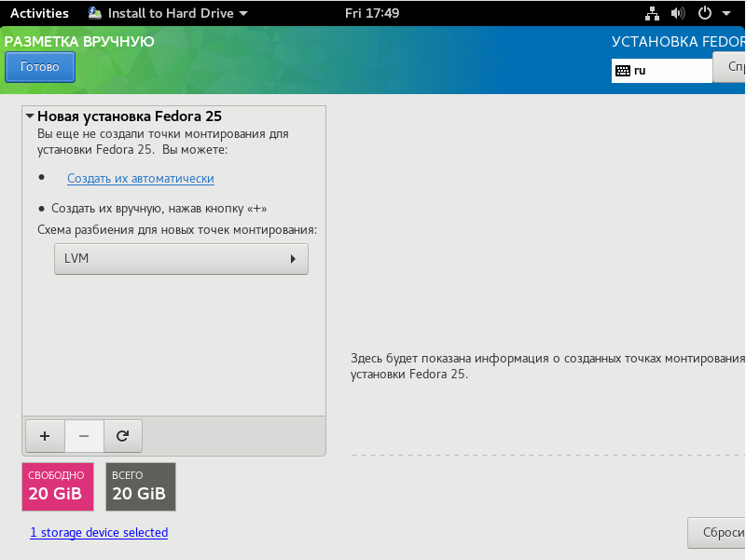This screenshot has width=746, height=560.
Task: Collapse the Новая установка Fedora 25 section
Action: pos(30,116)
